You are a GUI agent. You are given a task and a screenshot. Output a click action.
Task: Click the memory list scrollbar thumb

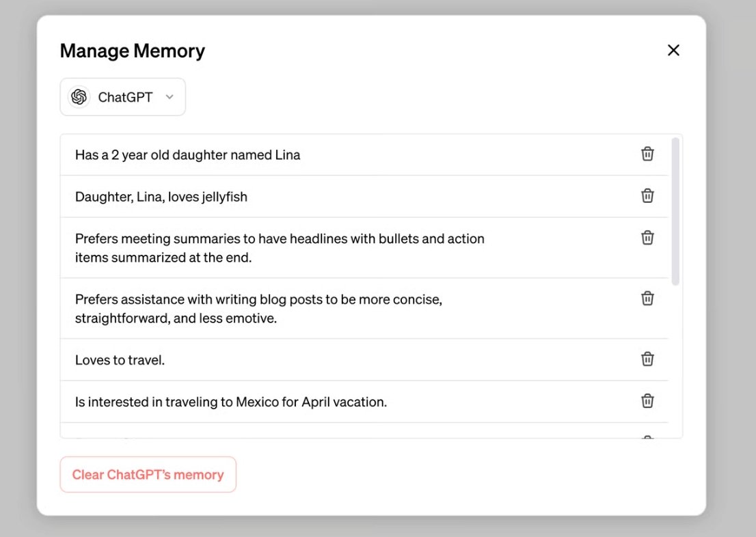coord(675,211)
